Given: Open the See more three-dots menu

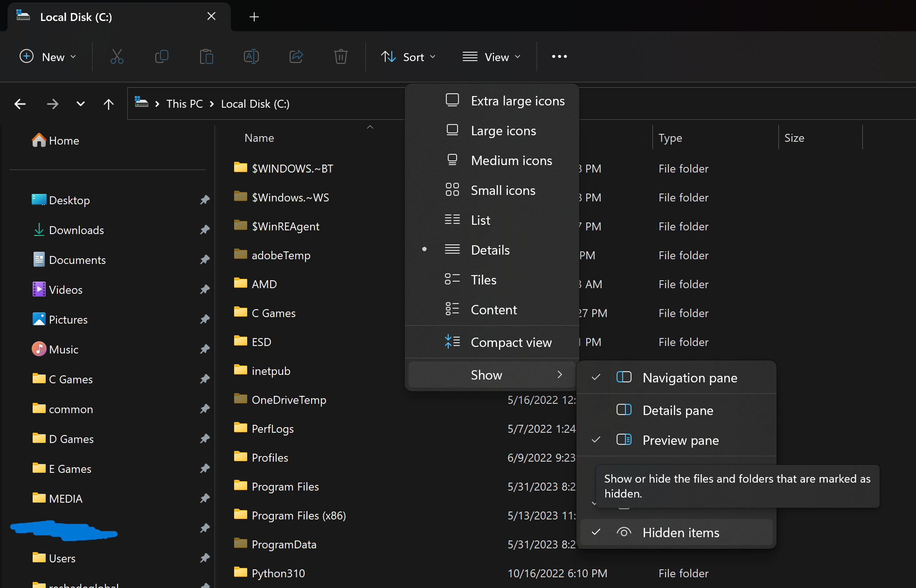Looking at the screenshot, I should [x=559, y=57].
